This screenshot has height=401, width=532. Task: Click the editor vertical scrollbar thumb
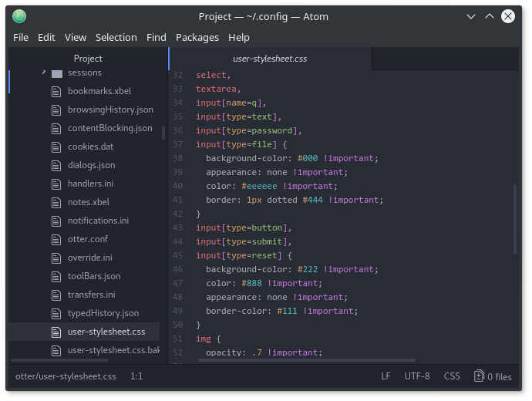(515, 219)
